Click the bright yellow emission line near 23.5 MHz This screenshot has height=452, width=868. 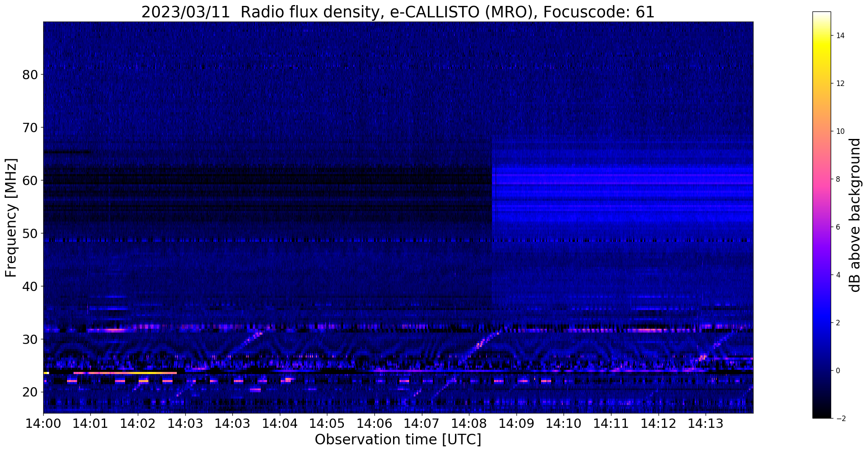coord(125,373)
